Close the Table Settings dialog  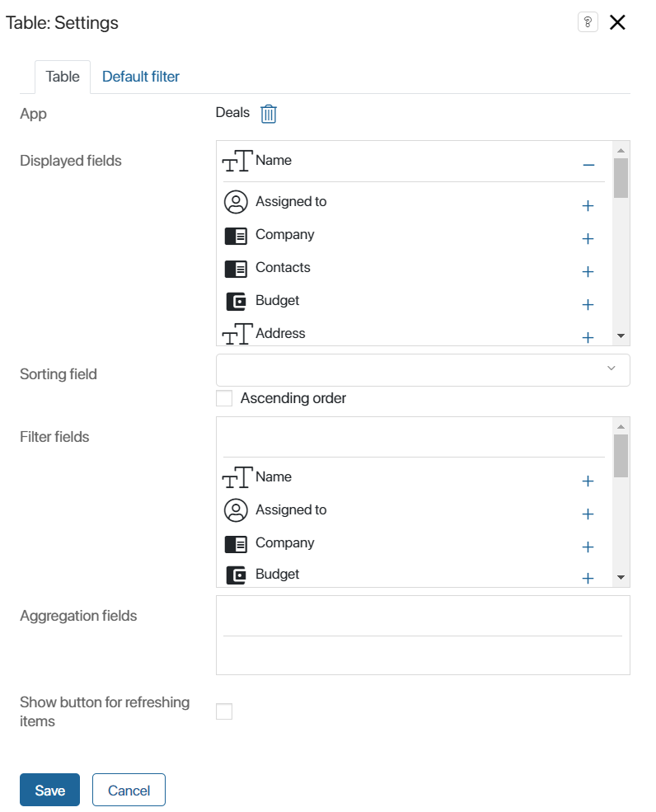click(617, 22)
